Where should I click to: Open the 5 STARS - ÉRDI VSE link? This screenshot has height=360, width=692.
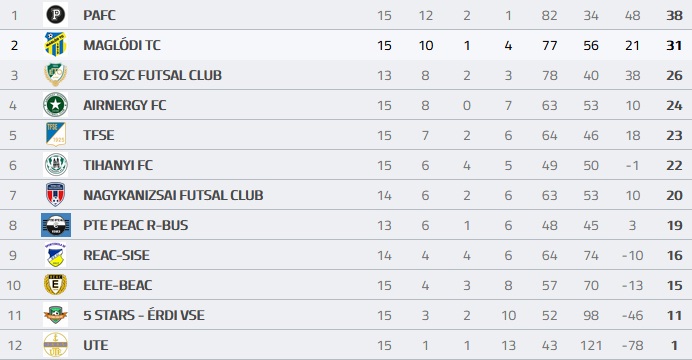point(144,315)
